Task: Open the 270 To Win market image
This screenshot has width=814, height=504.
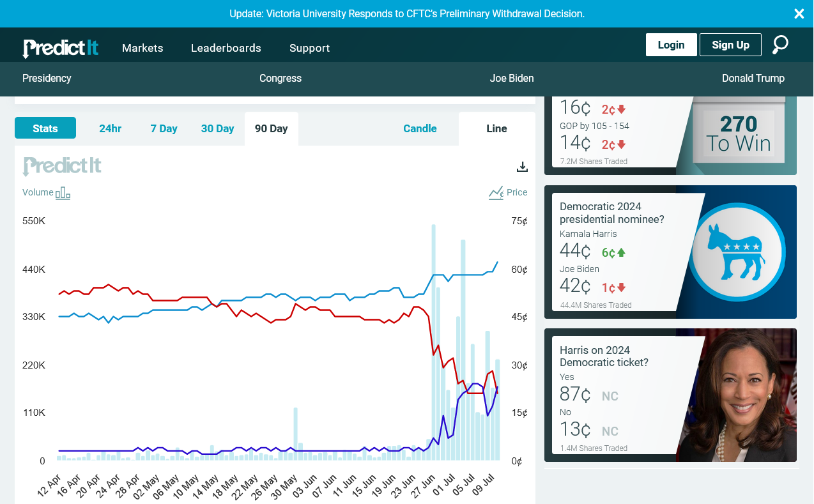Action: tap(738, 134)
